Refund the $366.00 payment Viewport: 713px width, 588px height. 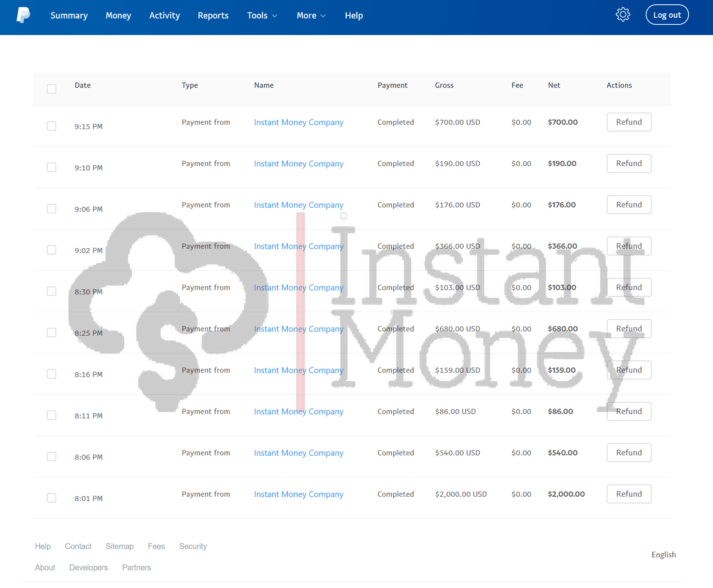coord(629,246)
